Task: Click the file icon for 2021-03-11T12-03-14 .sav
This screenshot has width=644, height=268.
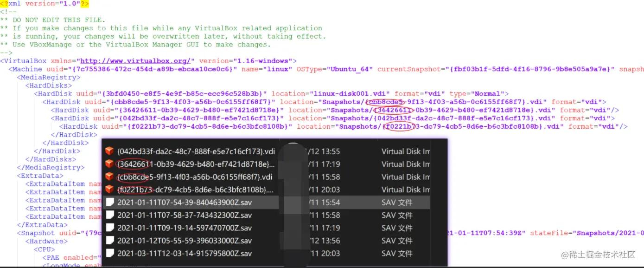Action: (109, 253)
